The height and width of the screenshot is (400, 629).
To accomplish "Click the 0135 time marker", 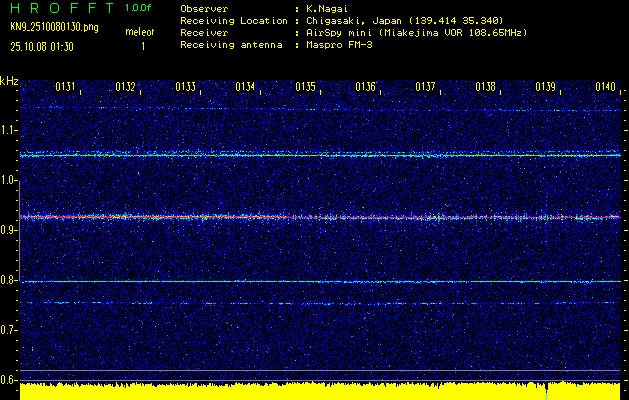I will click(x=306, y=88).
